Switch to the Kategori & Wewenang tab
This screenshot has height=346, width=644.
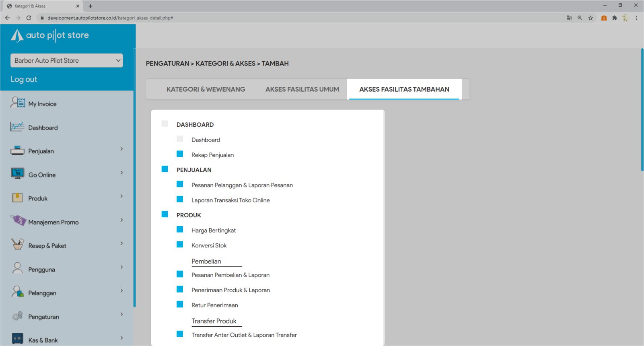(x=206, y=89)
